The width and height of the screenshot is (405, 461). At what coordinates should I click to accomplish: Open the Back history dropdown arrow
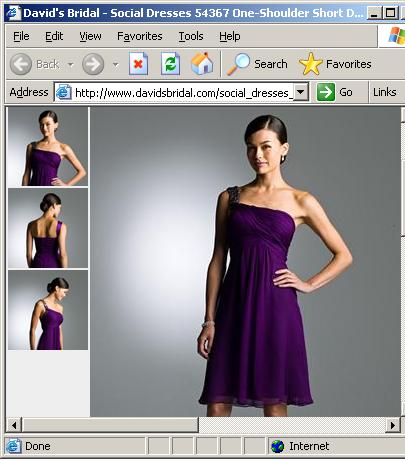pos(71,64)
